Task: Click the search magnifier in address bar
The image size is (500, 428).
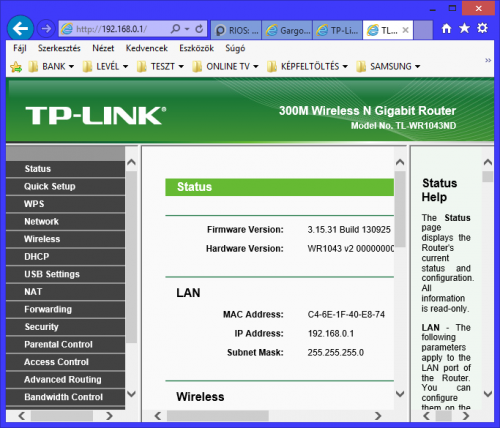Action: click(x=175, y=29)
